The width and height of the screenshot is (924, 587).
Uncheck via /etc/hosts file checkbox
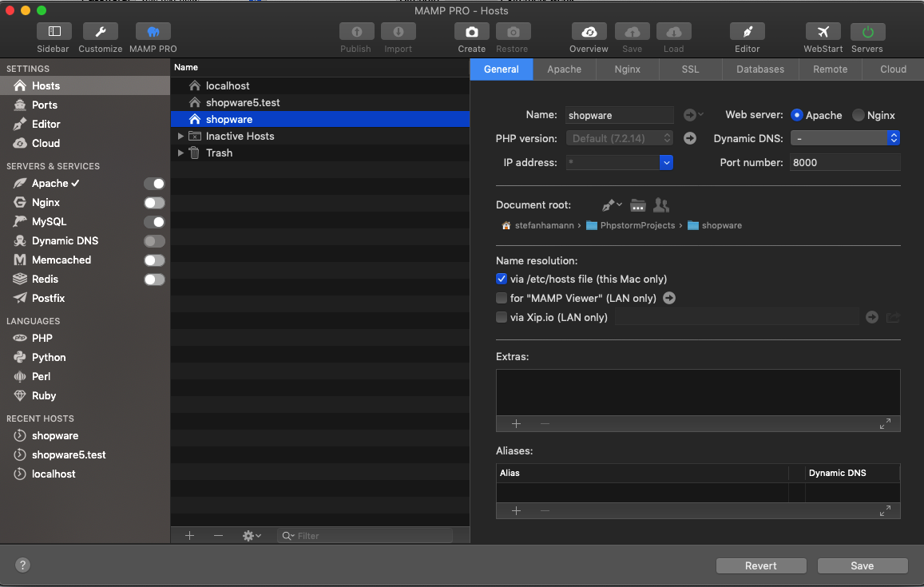[x=502, y=279]
